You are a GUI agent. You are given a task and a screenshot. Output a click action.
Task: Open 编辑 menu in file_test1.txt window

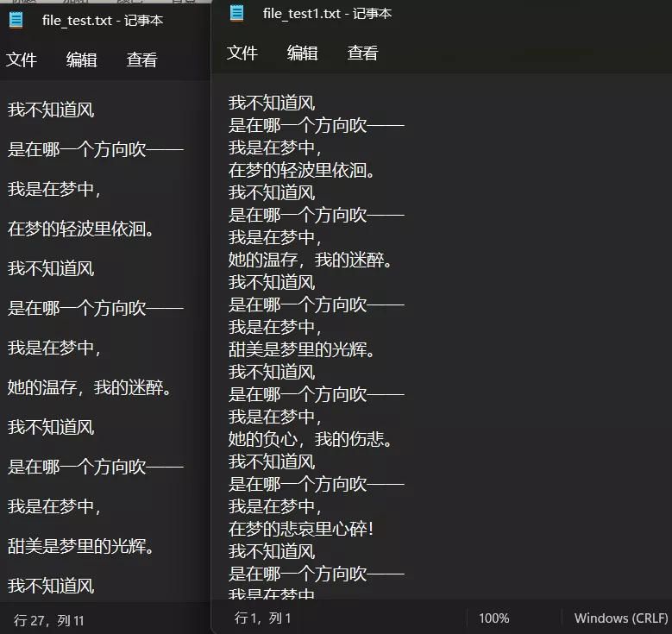click(303, 53)
